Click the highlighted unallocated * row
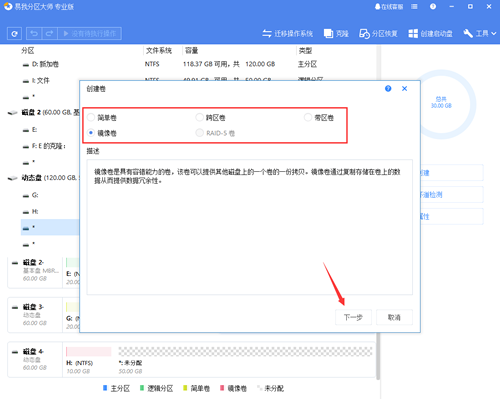 (x=50, y=227)
